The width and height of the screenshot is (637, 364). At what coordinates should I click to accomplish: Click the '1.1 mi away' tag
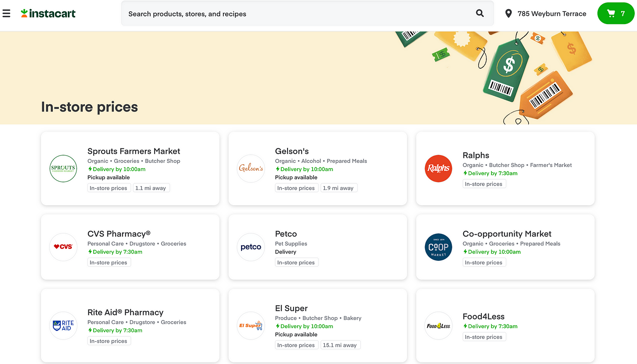pos(151,188)
